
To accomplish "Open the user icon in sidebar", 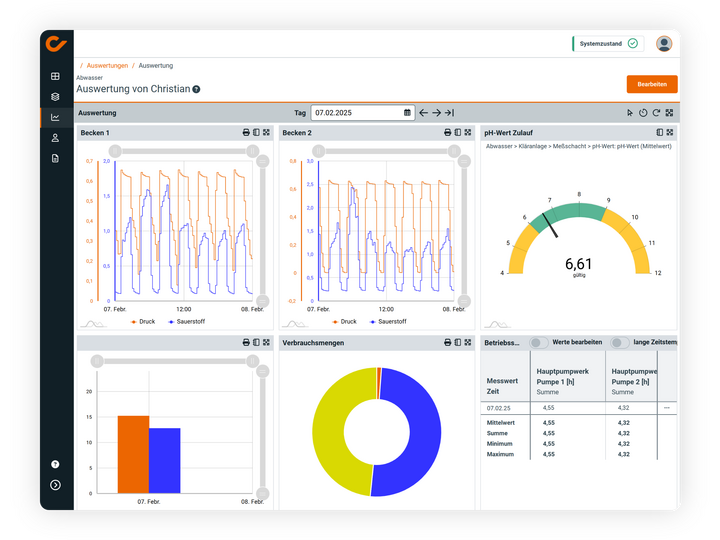I will click(55, 138).
